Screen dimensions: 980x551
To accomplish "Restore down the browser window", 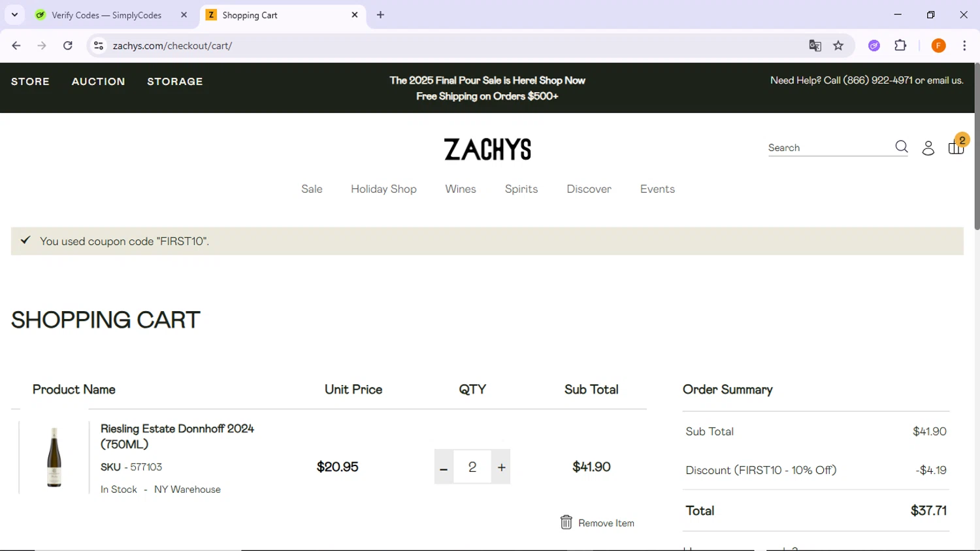I will [930, 14].
